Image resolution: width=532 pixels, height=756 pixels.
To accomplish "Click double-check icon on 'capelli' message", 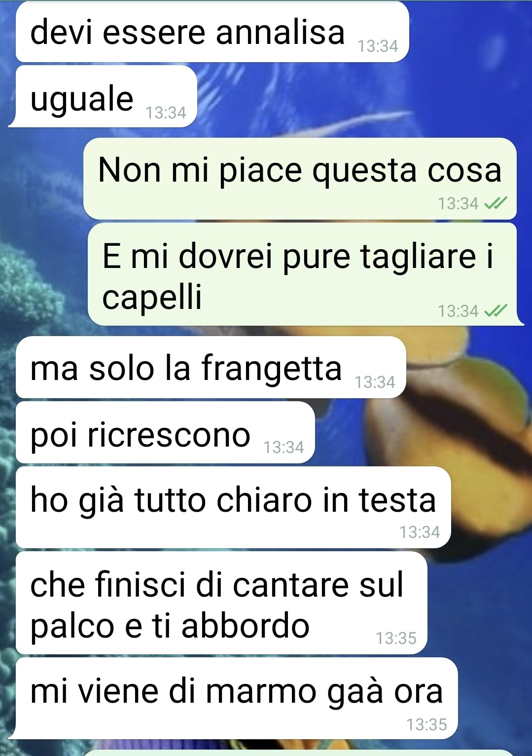I will point(496,311).
